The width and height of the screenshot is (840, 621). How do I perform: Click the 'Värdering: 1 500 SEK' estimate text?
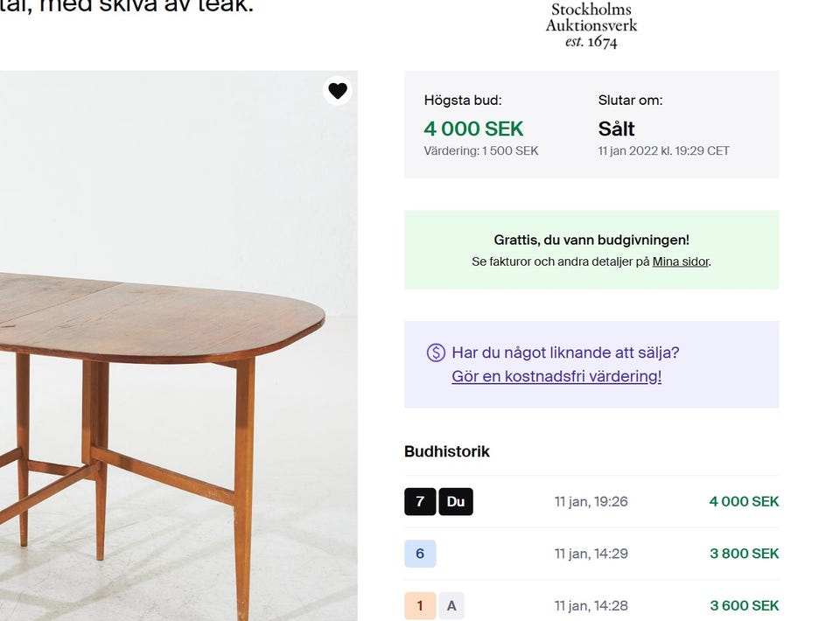tap(480, 150)
